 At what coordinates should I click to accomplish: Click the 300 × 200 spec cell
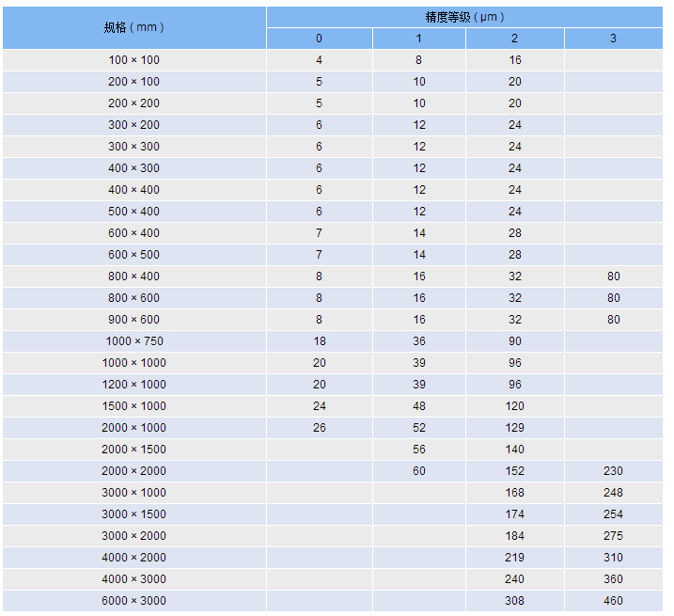pos(134,125)
